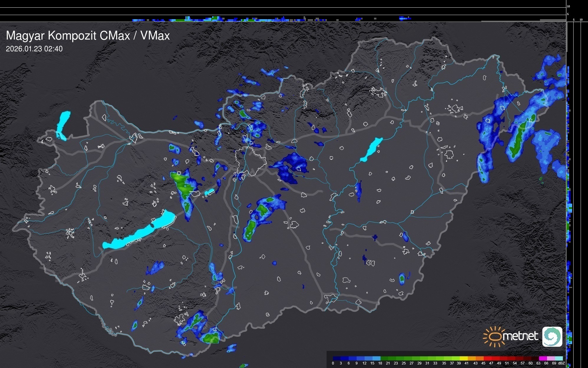Click the 5 label on right-side vertical panel
This screenshot has width=588, height=368.
574,20
